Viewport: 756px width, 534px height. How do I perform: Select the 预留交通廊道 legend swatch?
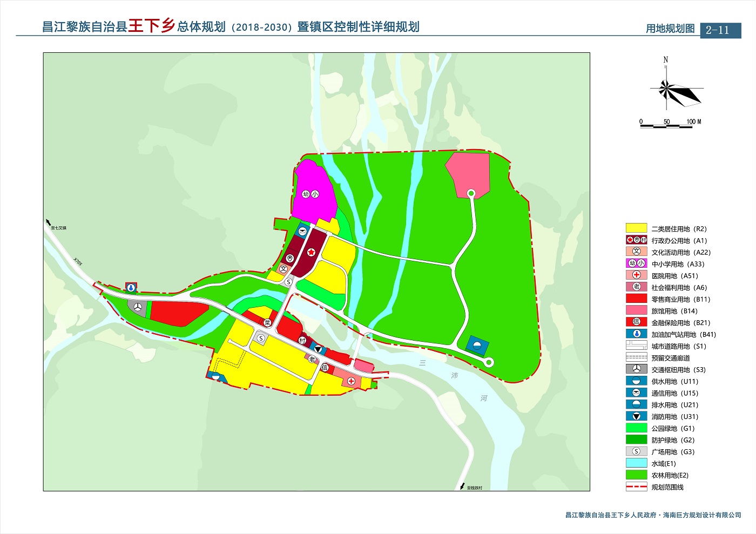pos(636,357)
